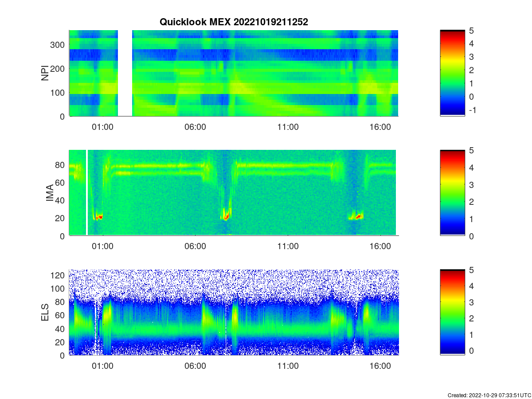Click the 16:00 time tick under the IMA plot
The image size is (532, 399).
coord(380,246)
